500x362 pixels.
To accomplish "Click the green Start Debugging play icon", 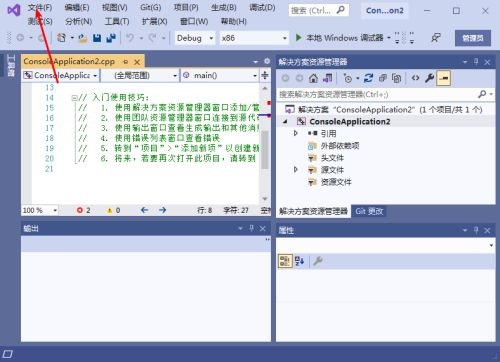I will coord(299,37).
